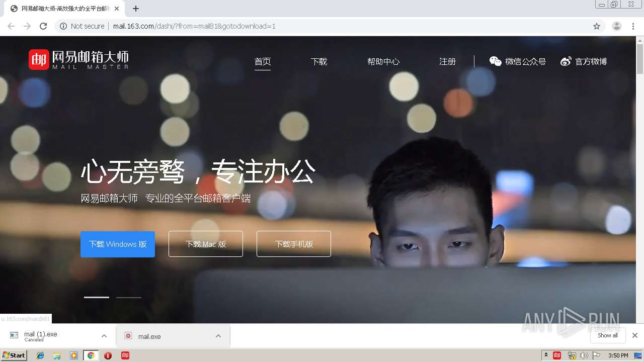Go back to the previous page

point(11,26)
